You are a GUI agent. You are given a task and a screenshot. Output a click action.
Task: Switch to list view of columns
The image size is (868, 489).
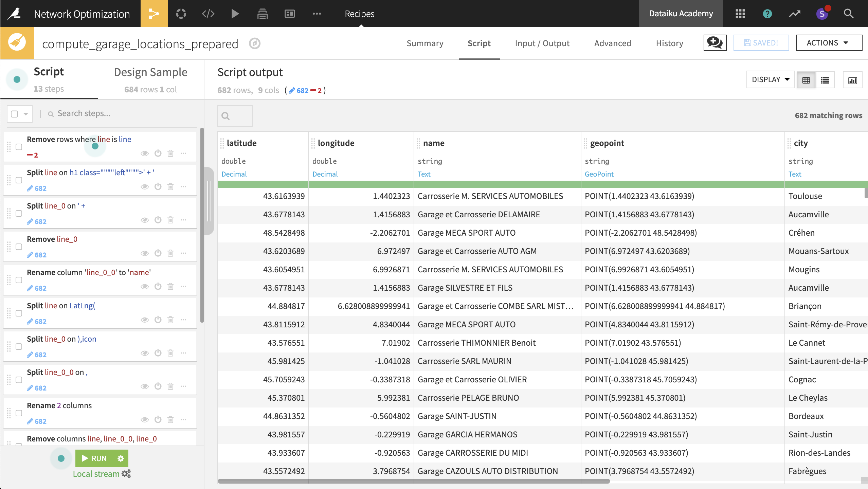click(x=825, y=80)
